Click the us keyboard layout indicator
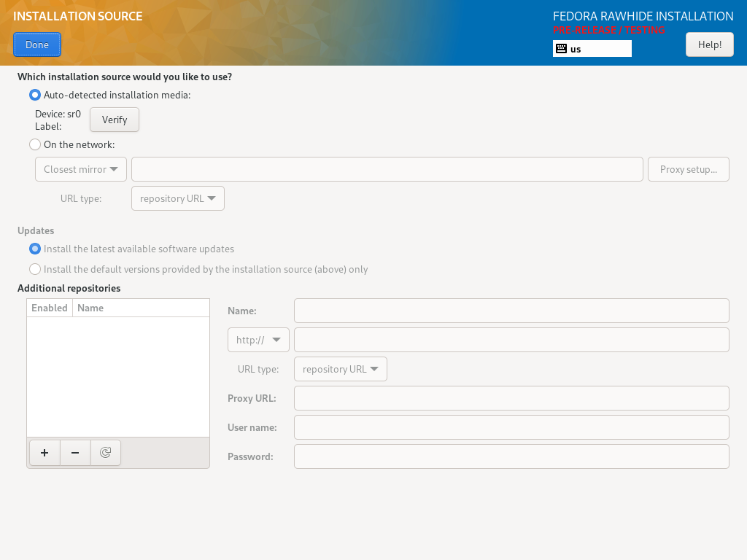Viewport: 747px width, 560px height. [x=592, y=49]
